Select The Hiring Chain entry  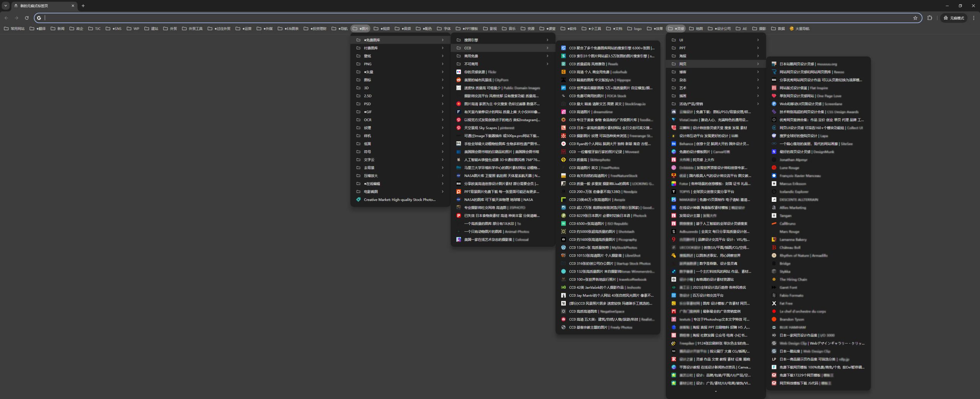[818, 280]
